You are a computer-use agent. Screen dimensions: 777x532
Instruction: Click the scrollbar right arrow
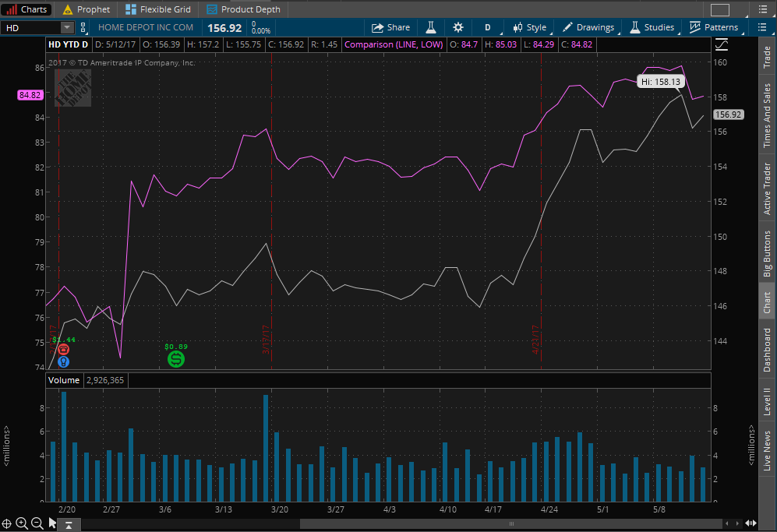coord(737,523)
